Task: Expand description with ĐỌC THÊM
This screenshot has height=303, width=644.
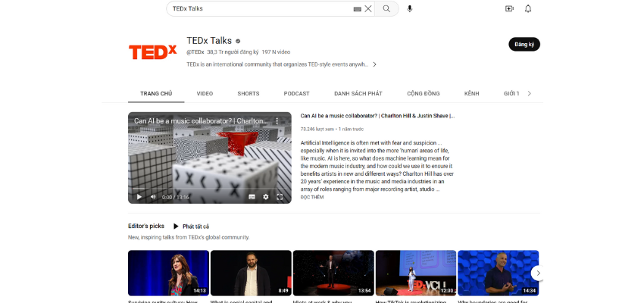Action: point(312,197)
